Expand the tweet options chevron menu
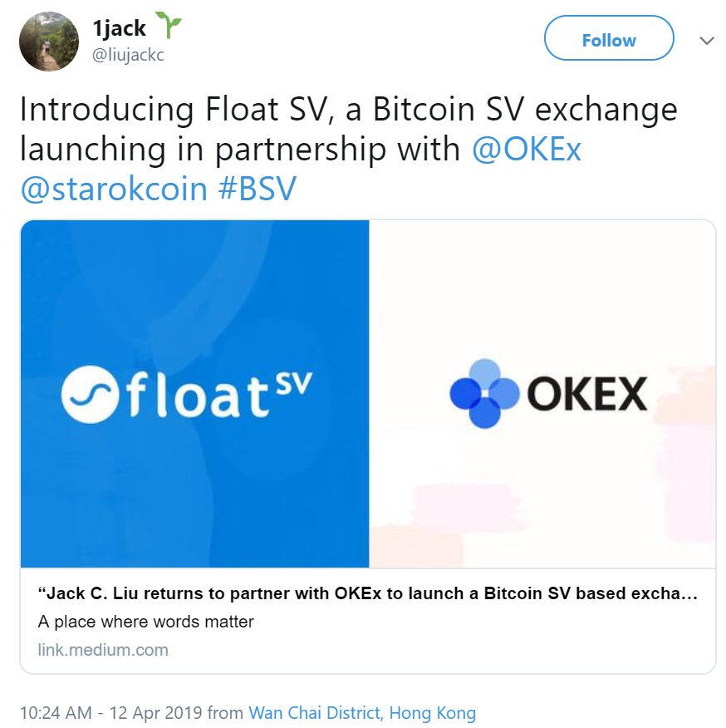 pyautogui.click(x=707, y=41)
